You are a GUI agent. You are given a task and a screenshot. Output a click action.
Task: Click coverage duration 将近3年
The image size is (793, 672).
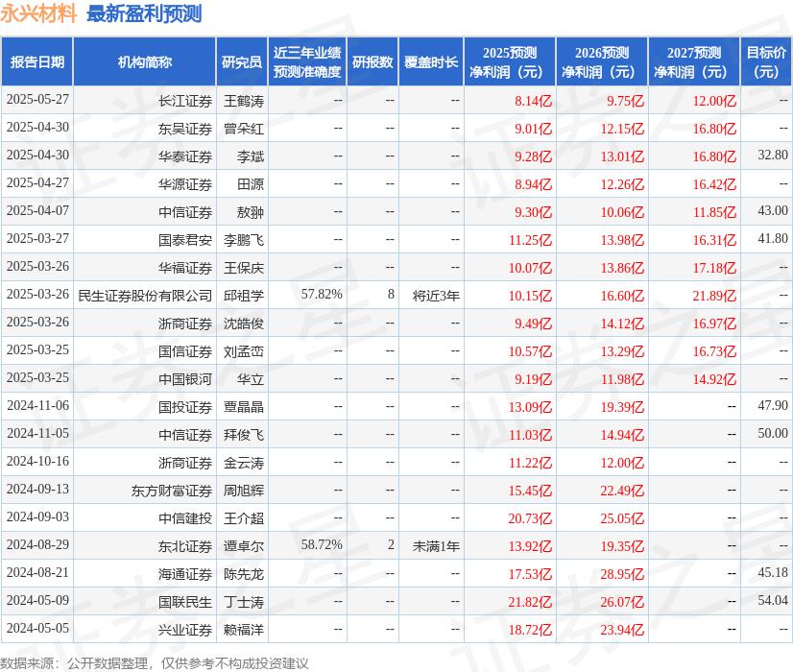pos(436,296)
